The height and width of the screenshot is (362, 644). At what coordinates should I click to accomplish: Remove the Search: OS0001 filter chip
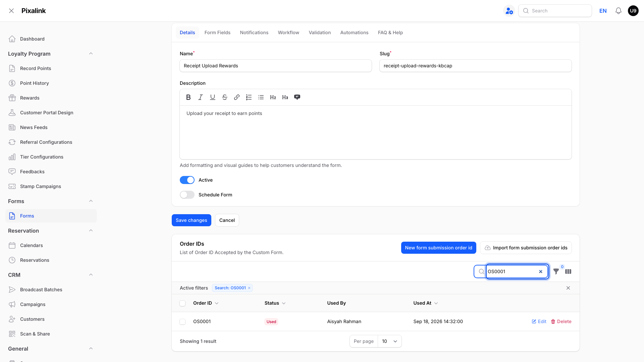click(249, 288)
